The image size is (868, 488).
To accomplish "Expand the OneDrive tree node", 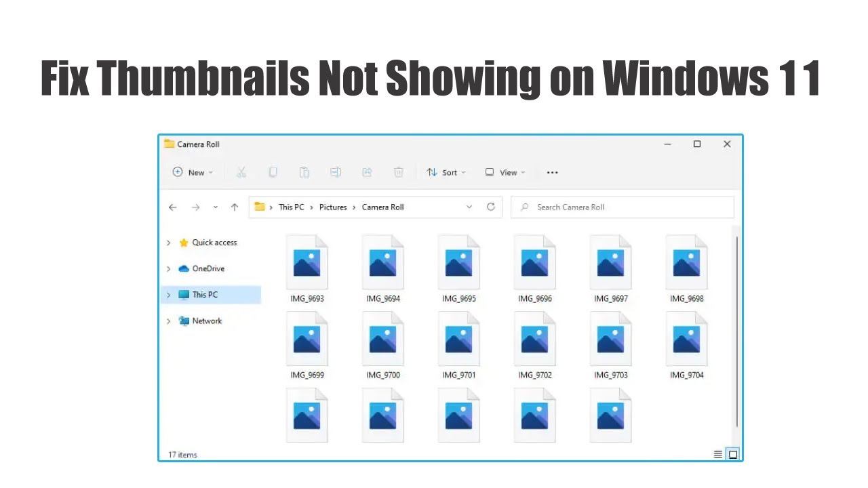I will [x=169, y=268].
